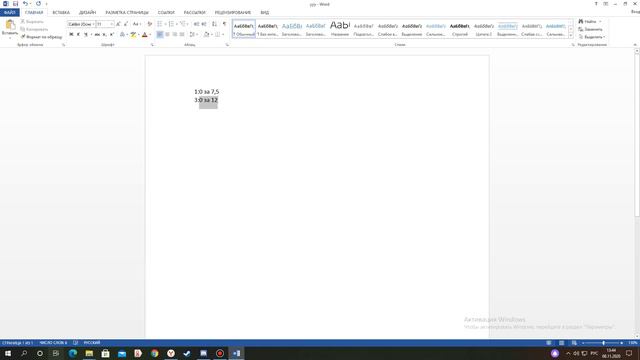This screenshot has width=640, height=360.
Task: Click the zoom slider in status bar
Action: point(603,343)
